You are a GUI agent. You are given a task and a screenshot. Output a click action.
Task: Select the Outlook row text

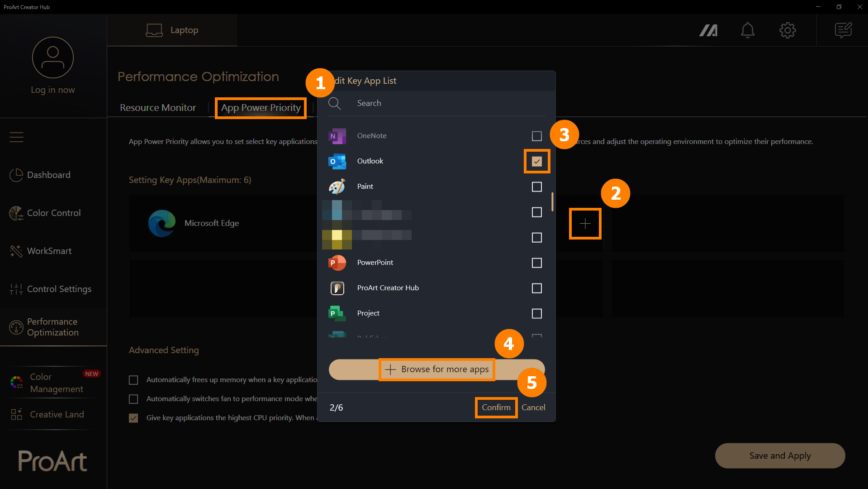(370, 161)
